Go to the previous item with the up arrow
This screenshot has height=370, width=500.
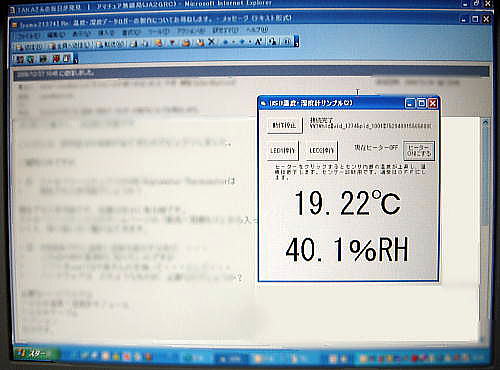pos(226,42)
